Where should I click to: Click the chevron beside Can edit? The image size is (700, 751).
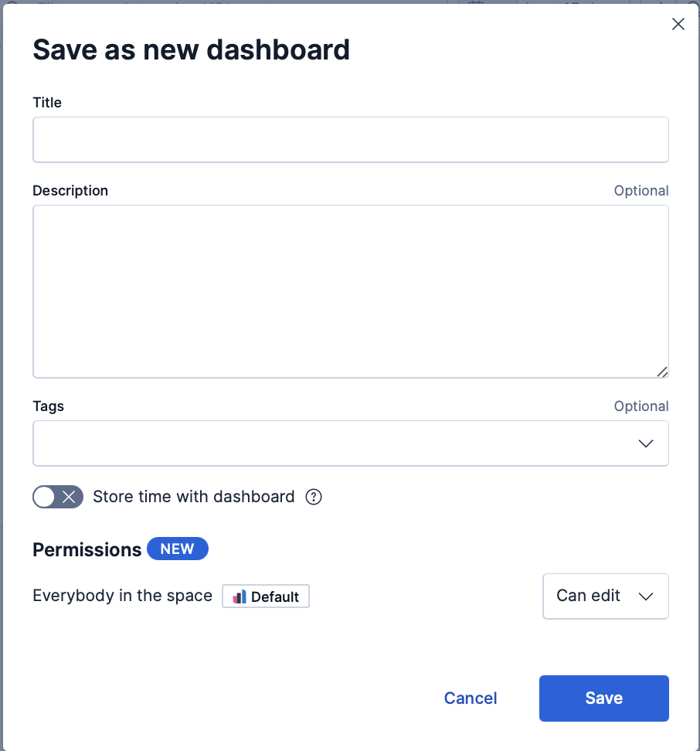(646, 596)
